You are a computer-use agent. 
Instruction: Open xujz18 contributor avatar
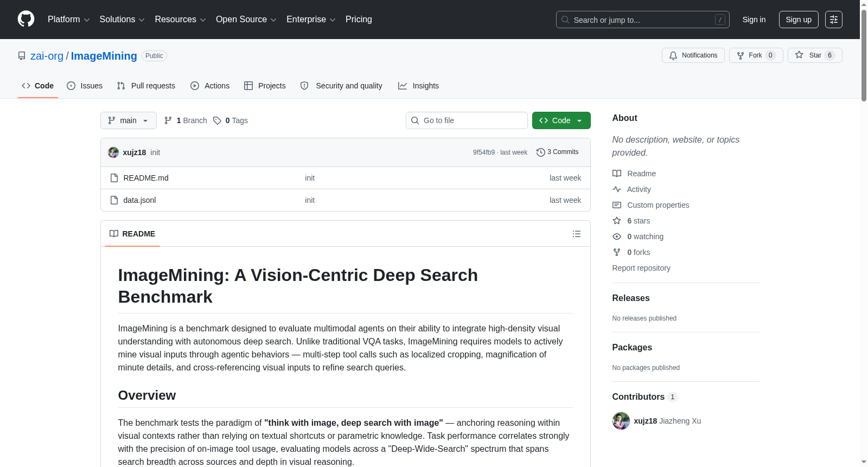click(x=621, y=421)
